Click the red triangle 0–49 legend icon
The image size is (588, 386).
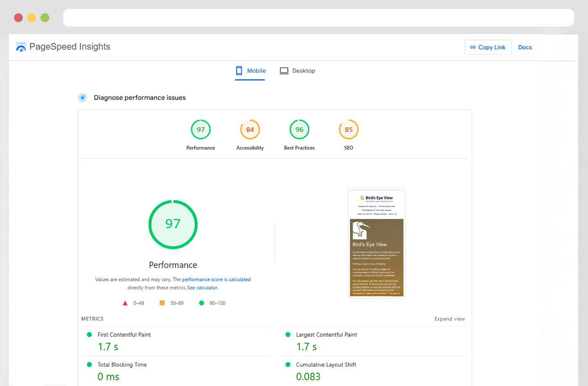coord(125,303)
